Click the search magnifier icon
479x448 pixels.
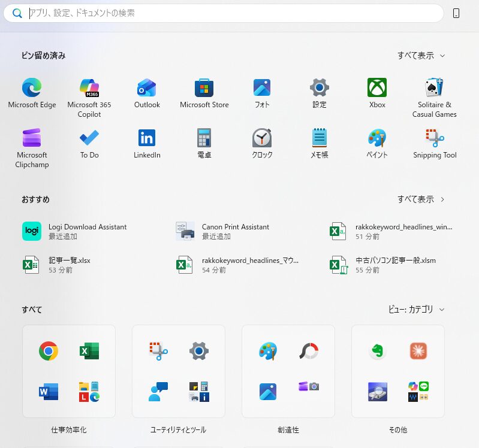(17, 13)
